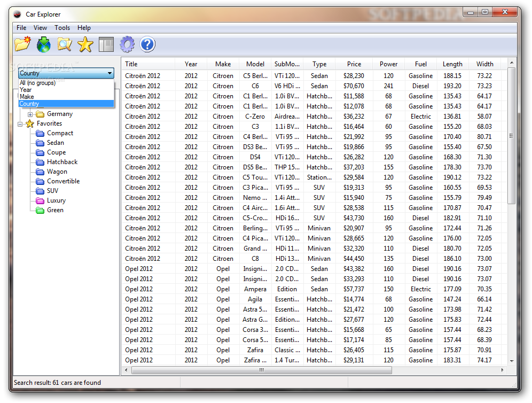This screenshot has width=532, height=403.
Task: Select the Germany tree item label
Action: coord(60,114)
